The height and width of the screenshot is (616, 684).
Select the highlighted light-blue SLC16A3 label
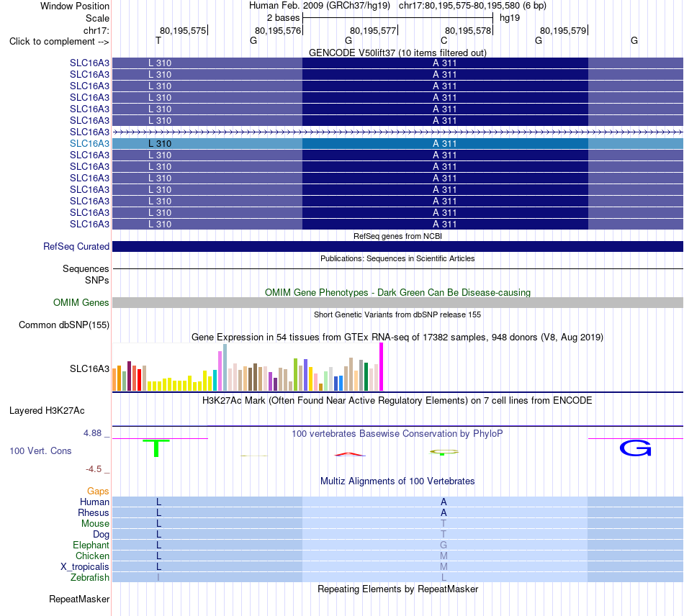click(89, 143)
